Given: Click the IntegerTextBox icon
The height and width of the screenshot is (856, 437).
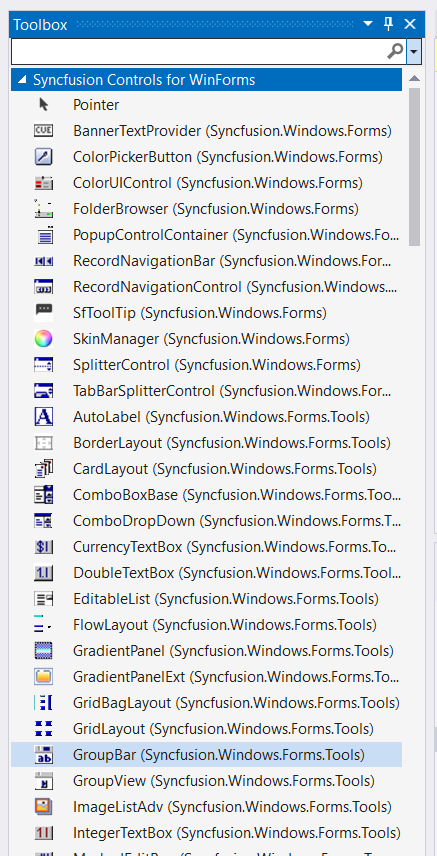Looking at the screenshot, I should click(x=43, y=833).
